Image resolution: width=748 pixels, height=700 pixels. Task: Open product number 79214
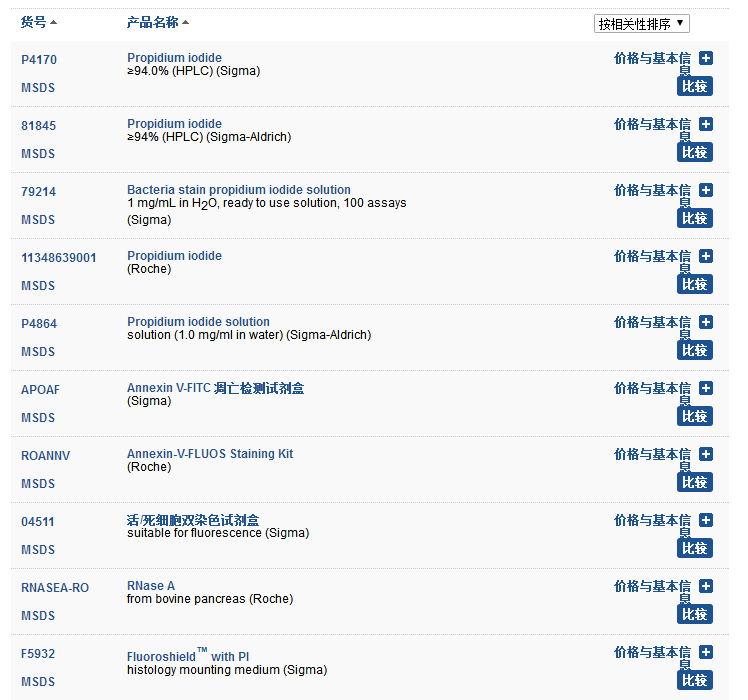coord(38,191)
